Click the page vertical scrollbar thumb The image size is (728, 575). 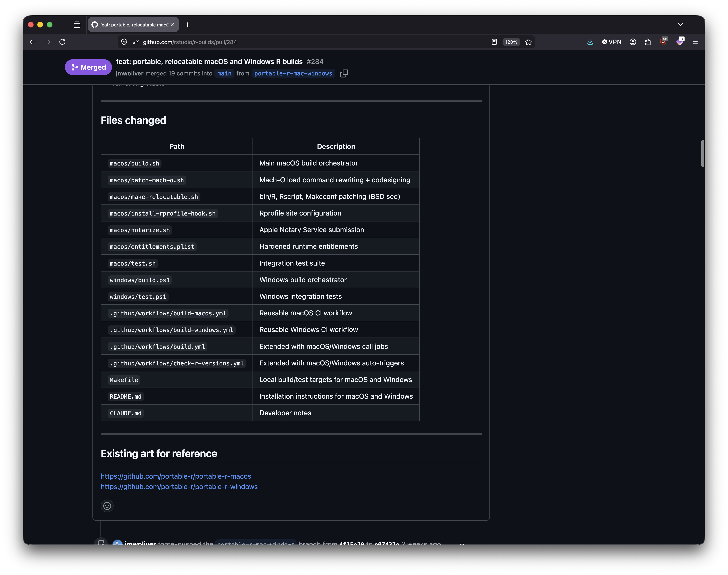click(x=703, y=154)
